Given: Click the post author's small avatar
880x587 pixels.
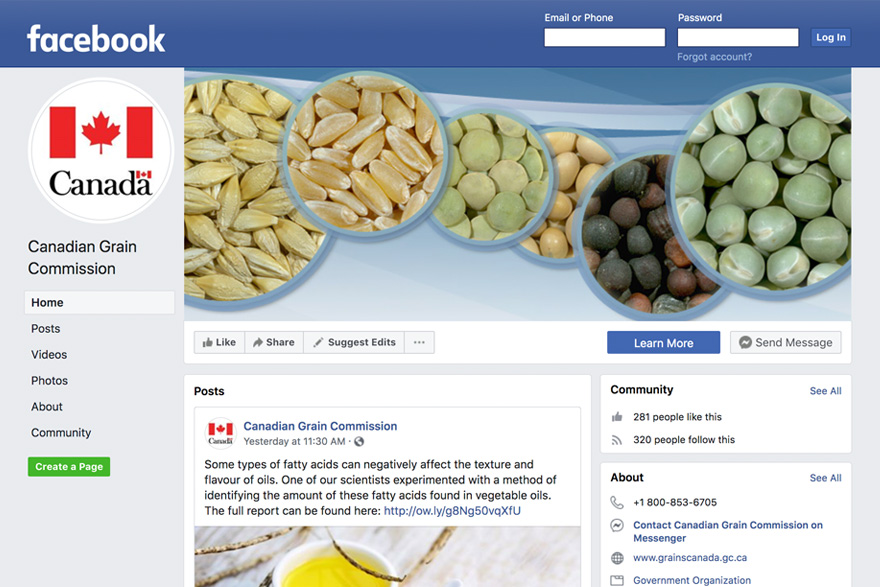Looking at the screenshot, I should 220,433.
